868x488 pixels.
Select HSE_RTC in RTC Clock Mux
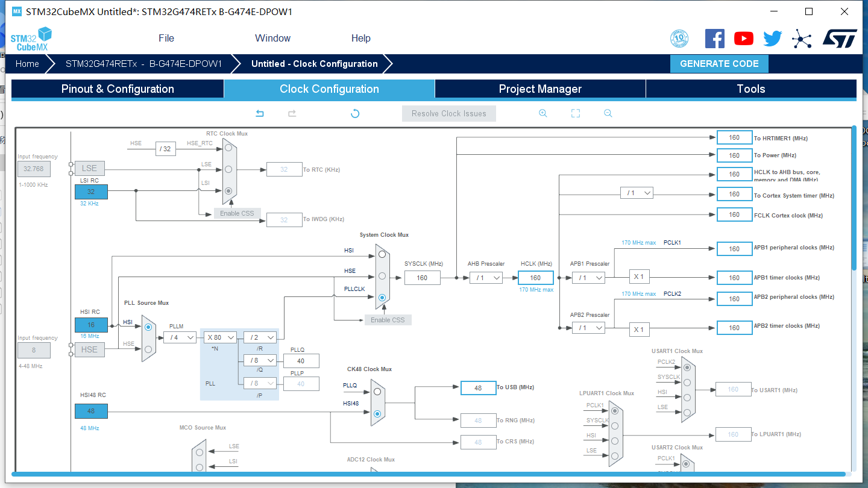(228, 148)
